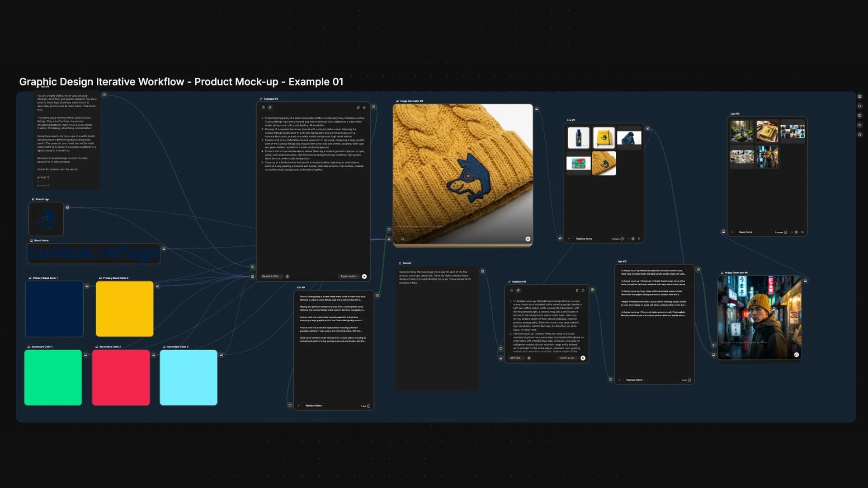Select the share icon on Assistant #3 header
This screenshot has width=868, height=488.
click(x=270, y=108)
